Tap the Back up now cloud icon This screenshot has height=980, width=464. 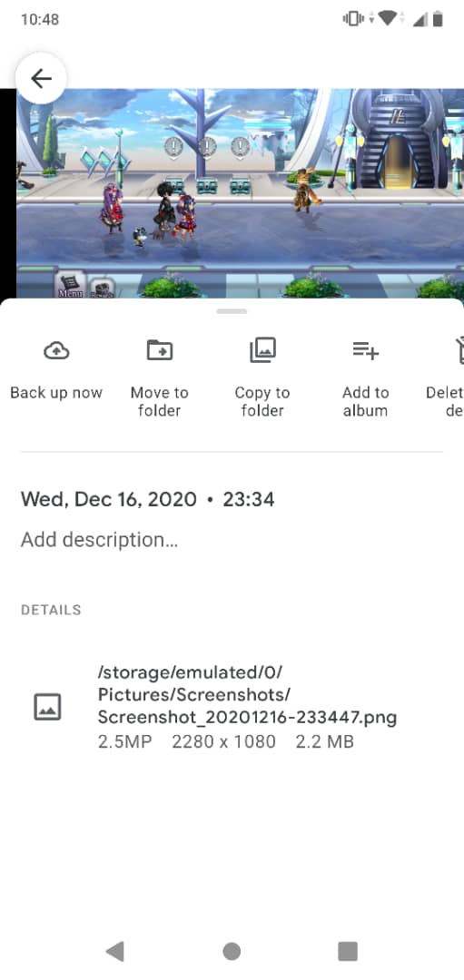[x=56, y=350]
